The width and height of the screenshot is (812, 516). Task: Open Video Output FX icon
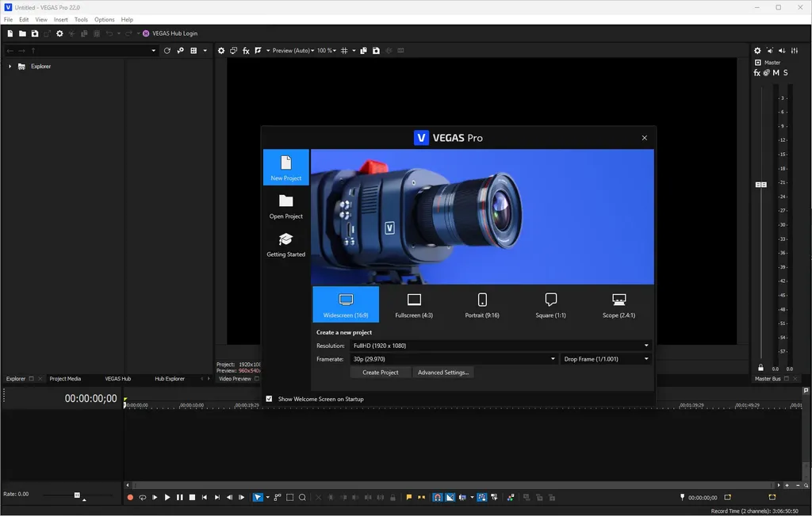point(246,51)
